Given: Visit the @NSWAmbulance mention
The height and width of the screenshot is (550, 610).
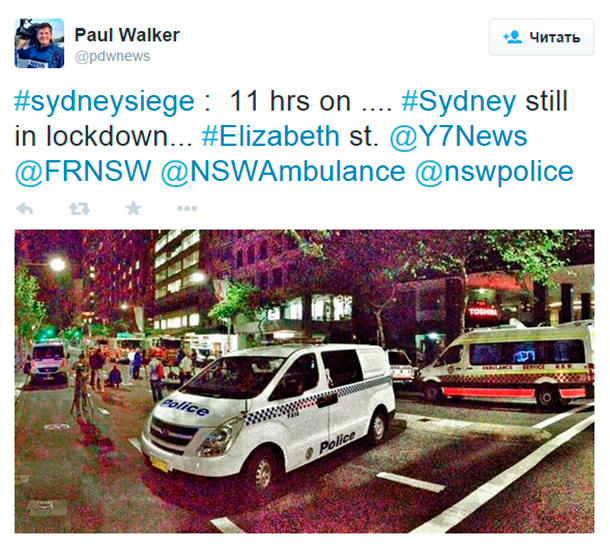Looking at the screenshot, I should pyautogui.click(x=283, y=171).
